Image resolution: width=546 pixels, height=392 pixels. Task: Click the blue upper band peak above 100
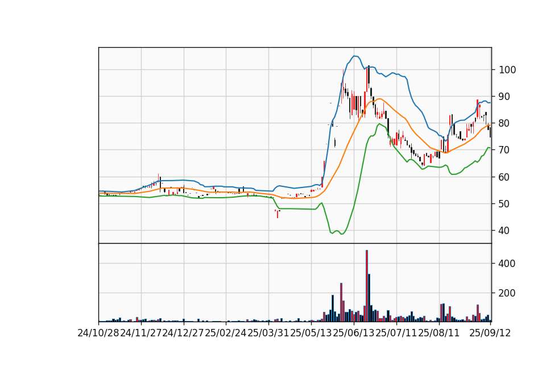[x=355, y=56]
